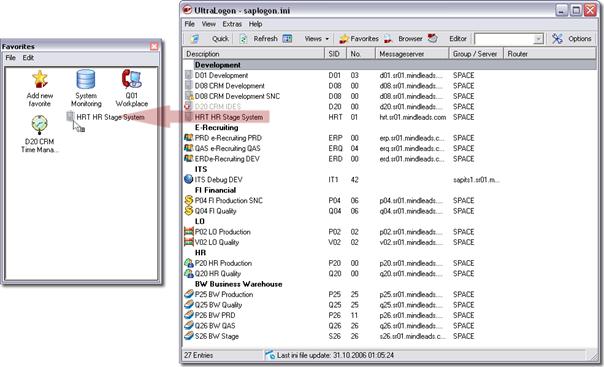
Task: Open the Edit menu in Favorites window
Action: (x=28, y=58)
